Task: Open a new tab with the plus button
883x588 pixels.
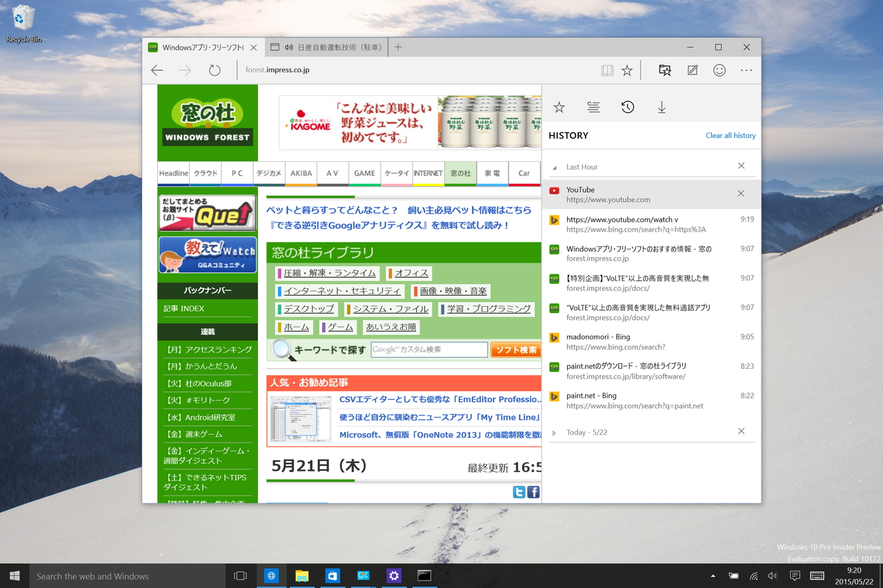Action: pyautogui.click(x=398, y=47)
